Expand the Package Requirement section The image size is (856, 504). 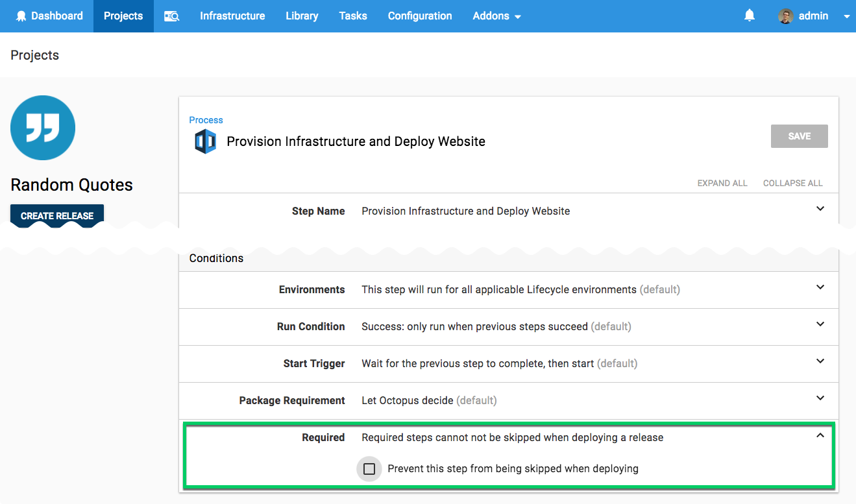(x=820, y=400)
